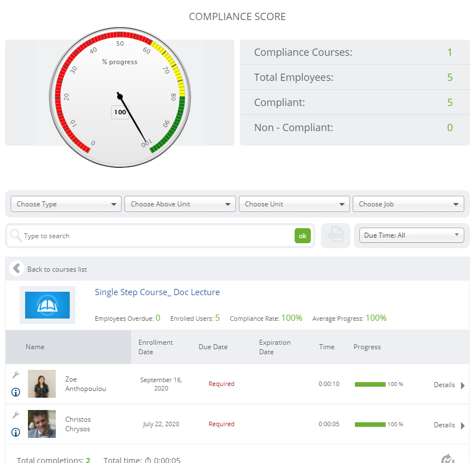Click the Compliance Rate: 100% statistic
This screenshot has width=476, height=463.
266,318
